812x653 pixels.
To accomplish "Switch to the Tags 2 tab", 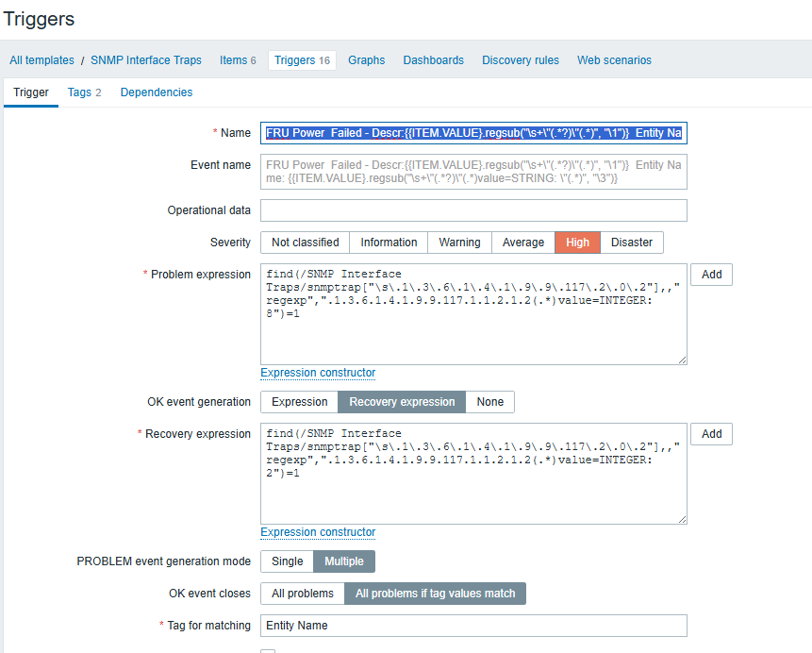I will tap(85, 92).
